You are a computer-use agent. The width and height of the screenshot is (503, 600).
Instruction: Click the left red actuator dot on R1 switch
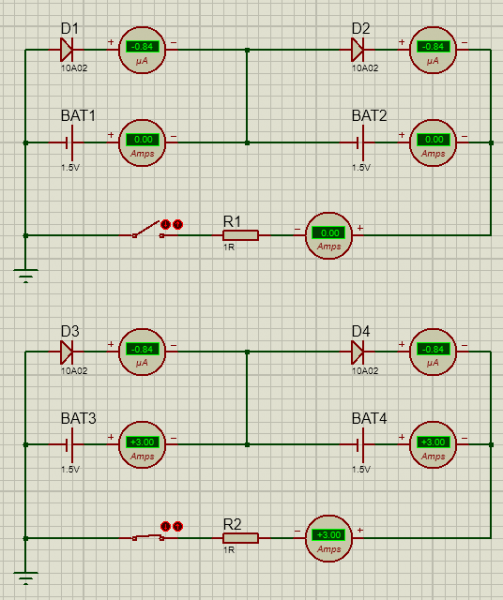(x=165, y=224)
